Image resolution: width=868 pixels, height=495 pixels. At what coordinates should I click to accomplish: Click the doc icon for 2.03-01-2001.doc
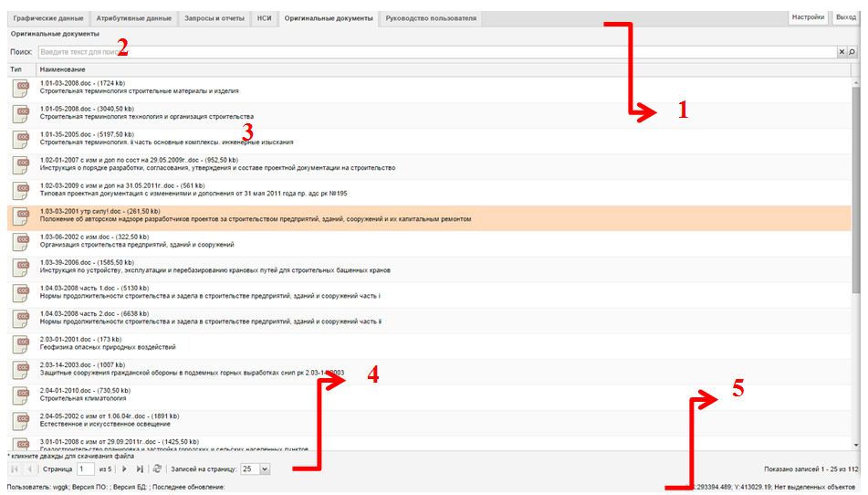[x=20, y=344]
